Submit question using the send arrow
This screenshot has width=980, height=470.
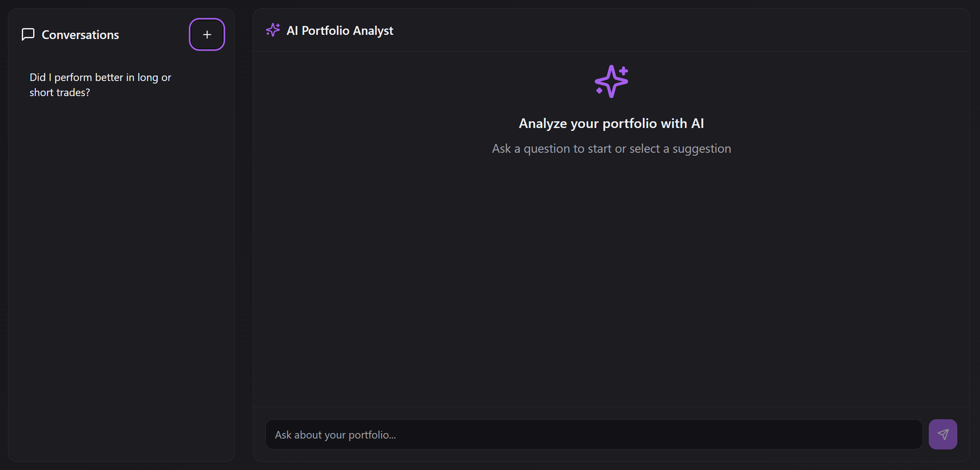coord(943,434)
